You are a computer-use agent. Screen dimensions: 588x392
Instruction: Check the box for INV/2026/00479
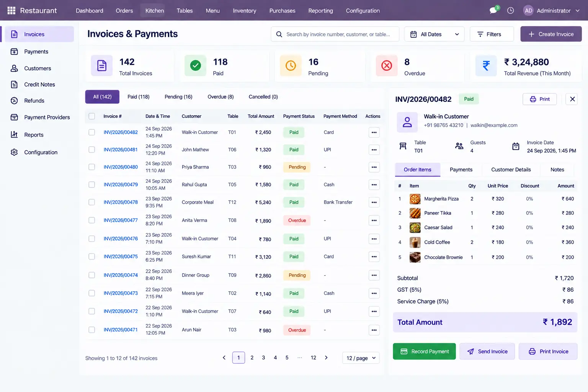pos(92,185)
